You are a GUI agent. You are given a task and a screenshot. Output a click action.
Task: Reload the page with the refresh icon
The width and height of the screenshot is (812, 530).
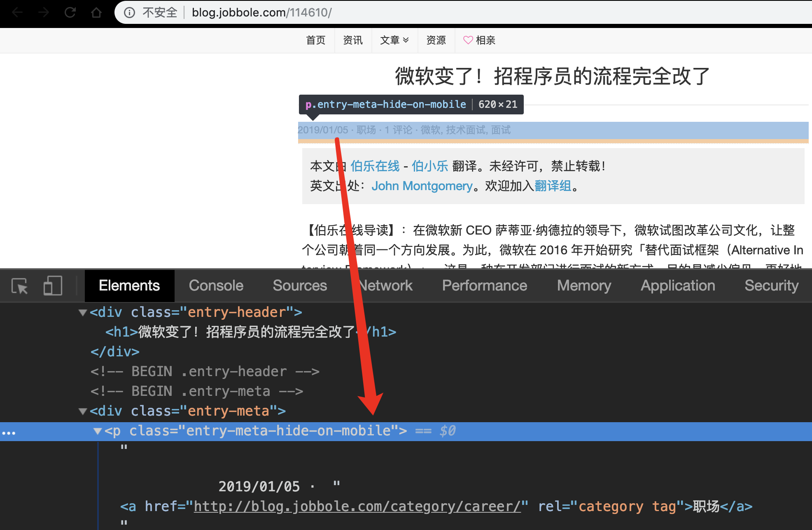coord(70,12)
